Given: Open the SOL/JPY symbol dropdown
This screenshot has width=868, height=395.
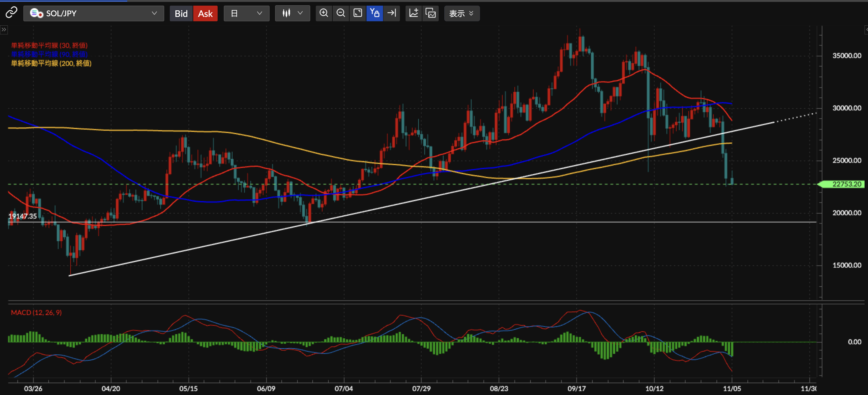Looking at the screenshot, I should tap(94, 13).
